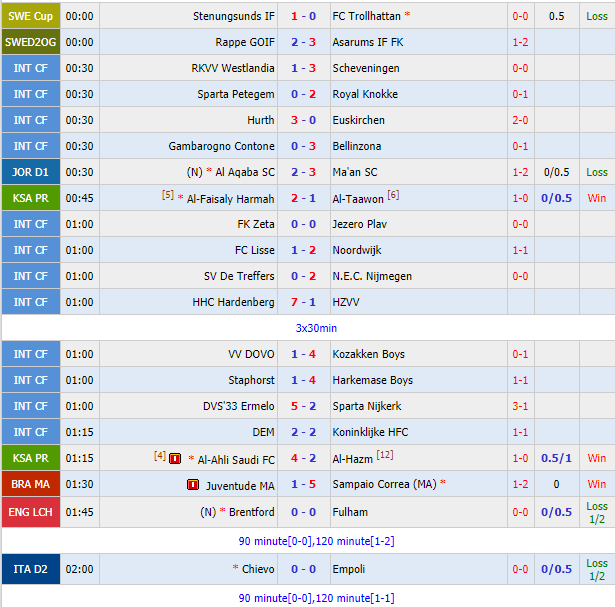The width and height of the screenshot is (615, 607).
Task: Click the Fulham team name
Action: tap(350, 512)
